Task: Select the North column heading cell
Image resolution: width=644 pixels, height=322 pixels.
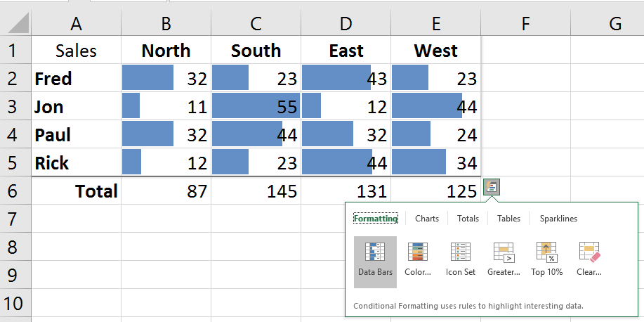Action: [x=166, y=51]
